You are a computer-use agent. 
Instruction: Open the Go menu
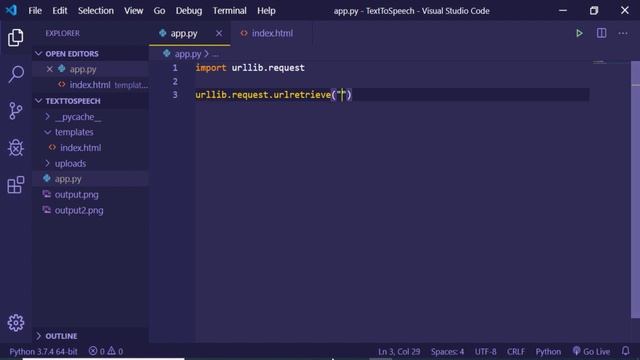pyautogui.click(x=159, y=11)
